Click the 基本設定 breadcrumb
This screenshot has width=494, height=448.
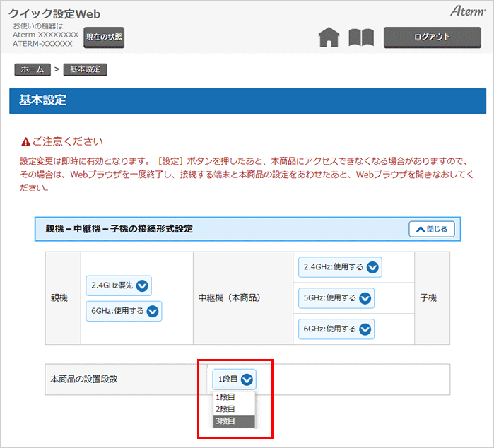click(85, 69)
